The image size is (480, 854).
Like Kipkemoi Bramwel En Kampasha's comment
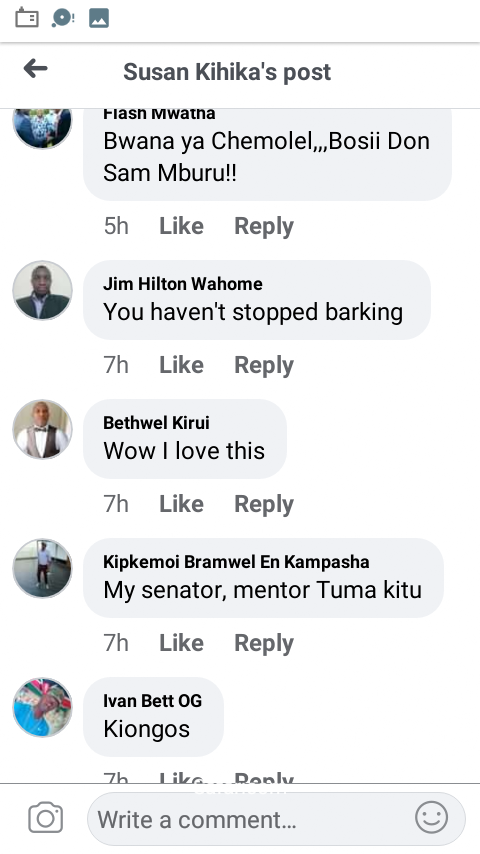[x=181, y=643]
